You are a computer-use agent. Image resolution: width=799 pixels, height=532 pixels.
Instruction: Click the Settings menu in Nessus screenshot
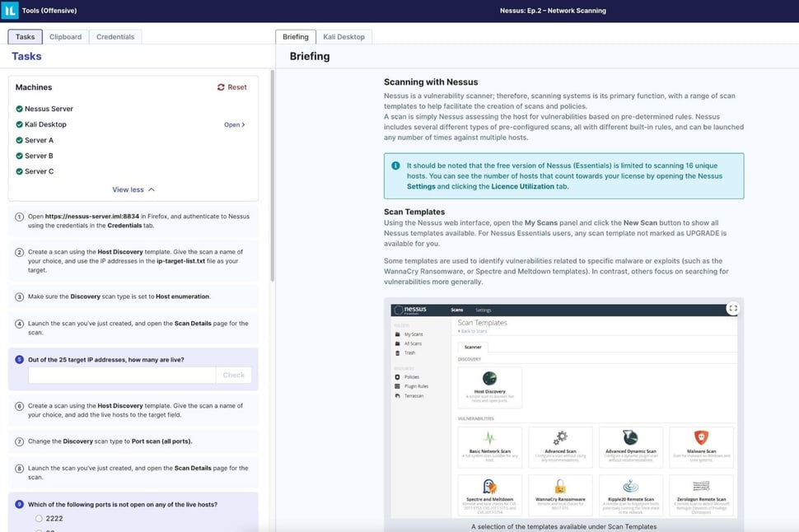[x=483, y=310]
